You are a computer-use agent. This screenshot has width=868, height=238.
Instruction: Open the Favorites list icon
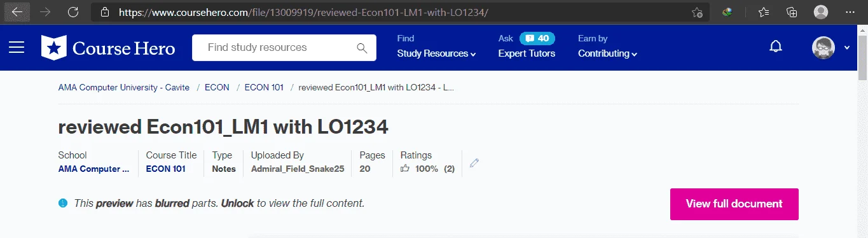[x=764, y=12]
